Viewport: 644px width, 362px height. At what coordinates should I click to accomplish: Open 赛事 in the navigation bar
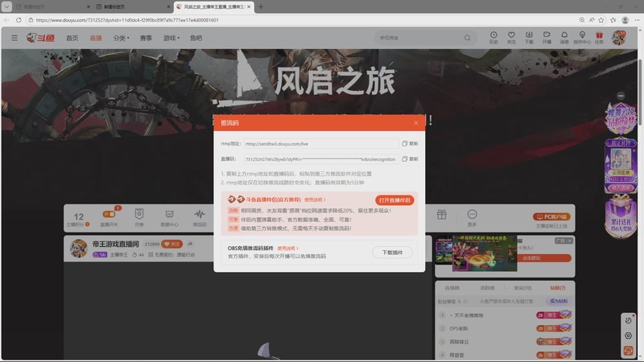pyautogui.click(x=146, y=38)
